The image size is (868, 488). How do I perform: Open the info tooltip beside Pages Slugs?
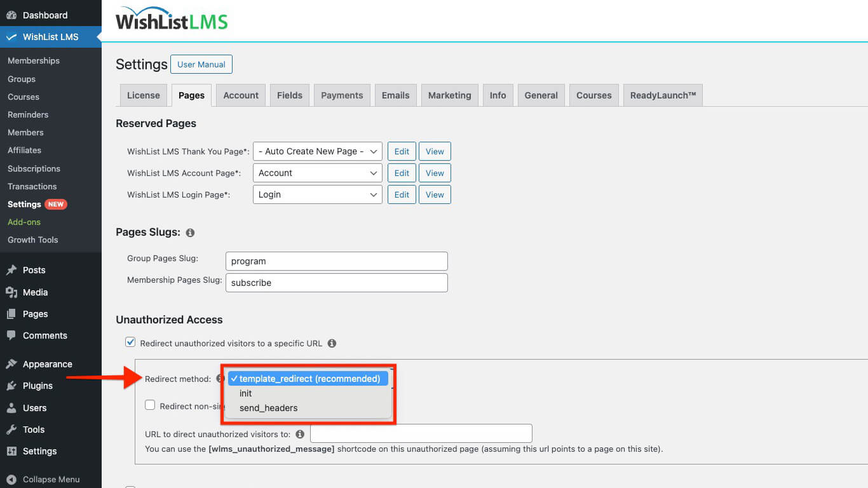(x=189, y=233)
